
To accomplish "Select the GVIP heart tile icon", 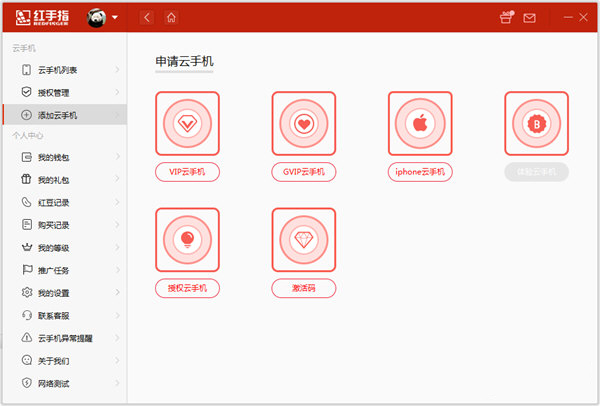I will [304, 123].
